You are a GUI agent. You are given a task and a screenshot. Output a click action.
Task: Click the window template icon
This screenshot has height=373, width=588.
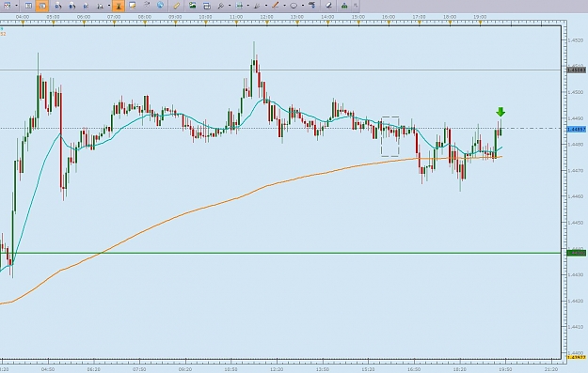(207, 6)
